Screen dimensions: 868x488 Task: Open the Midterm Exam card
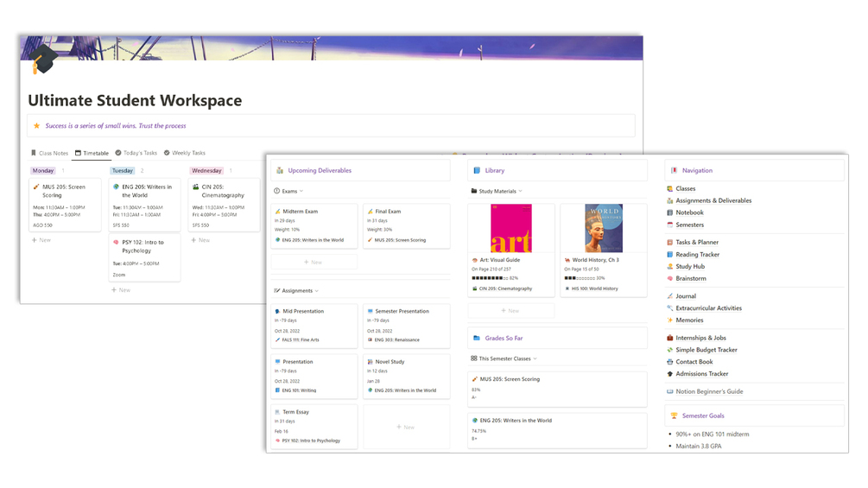click(x=314, y=225)
